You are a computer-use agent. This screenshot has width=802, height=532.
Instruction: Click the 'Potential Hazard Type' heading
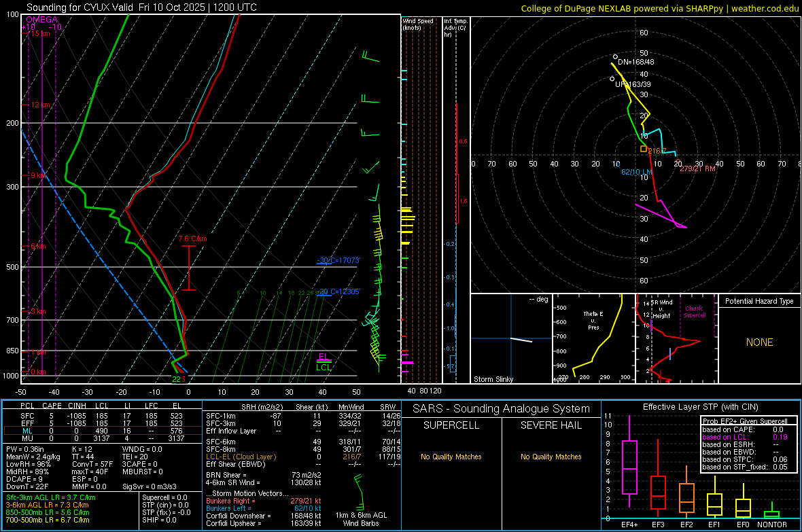point(759,301)
